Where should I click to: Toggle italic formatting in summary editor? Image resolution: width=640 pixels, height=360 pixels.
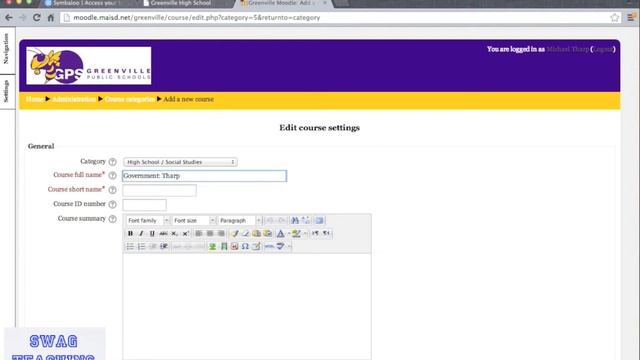(141, 233)
